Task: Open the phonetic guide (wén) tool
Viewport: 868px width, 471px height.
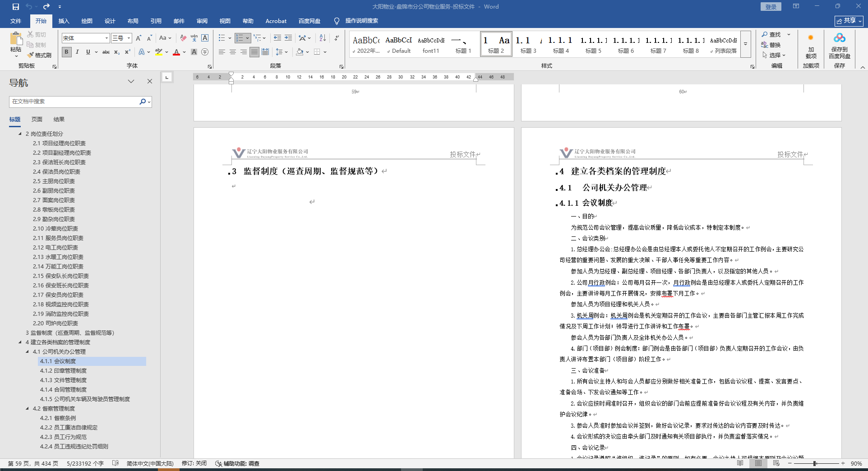Action: 194,38
